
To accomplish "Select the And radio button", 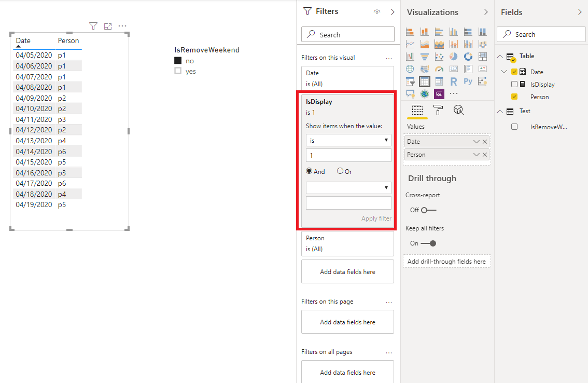I will coord(309,171).
